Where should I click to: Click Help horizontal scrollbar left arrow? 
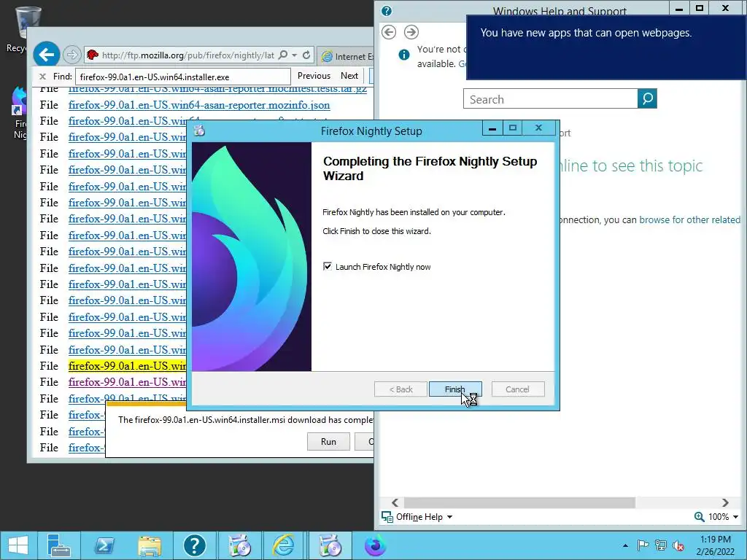point(395,502)
